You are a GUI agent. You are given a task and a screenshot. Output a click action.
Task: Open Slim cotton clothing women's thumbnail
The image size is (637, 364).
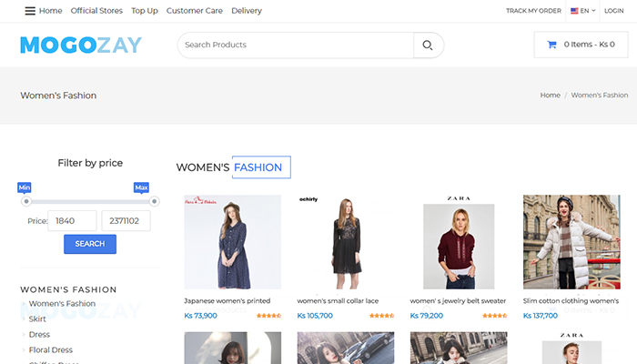point(571,242)
